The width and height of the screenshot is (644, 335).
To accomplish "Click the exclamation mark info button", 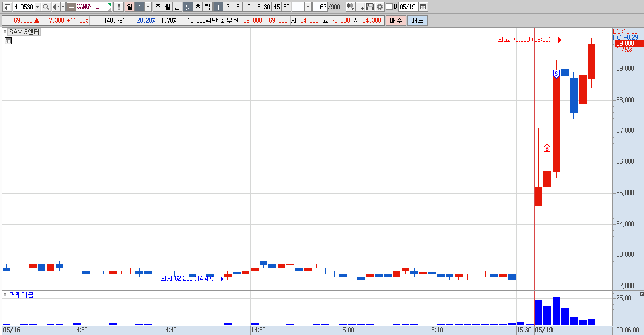I will [x=118, y=7].
